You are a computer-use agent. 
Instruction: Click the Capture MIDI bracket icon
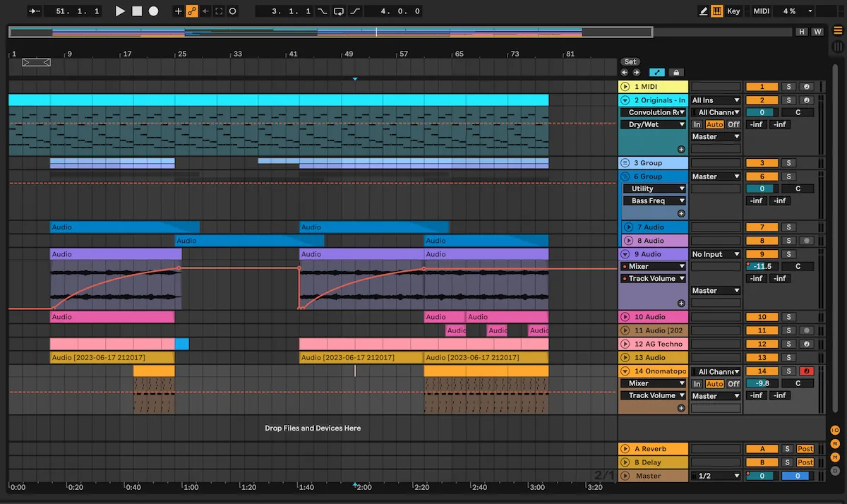click(x=219, y=11)
